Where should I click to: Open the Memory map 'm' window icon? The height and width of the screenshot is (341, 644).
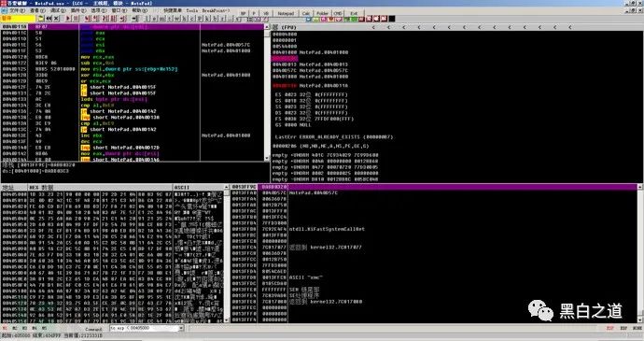pyautogui.click(x=161, y=19)
